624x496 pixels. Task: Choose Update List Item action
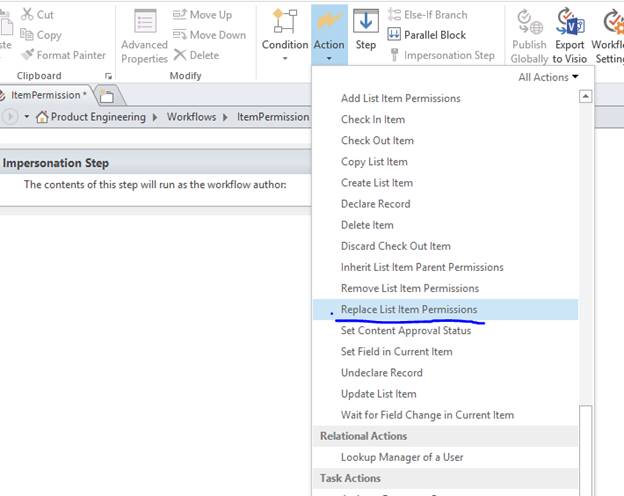pos(445,394)
